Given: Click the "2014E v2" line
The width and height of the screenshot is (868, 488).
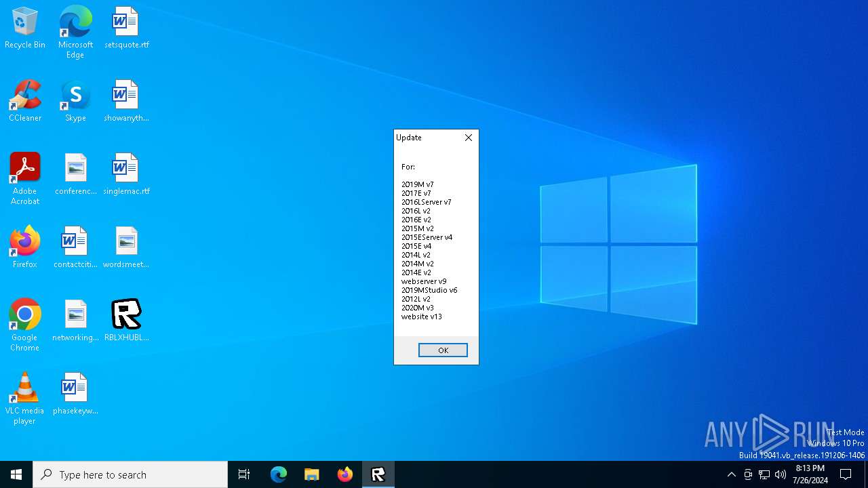Looking at the screenshot, I should coord(416,272).
